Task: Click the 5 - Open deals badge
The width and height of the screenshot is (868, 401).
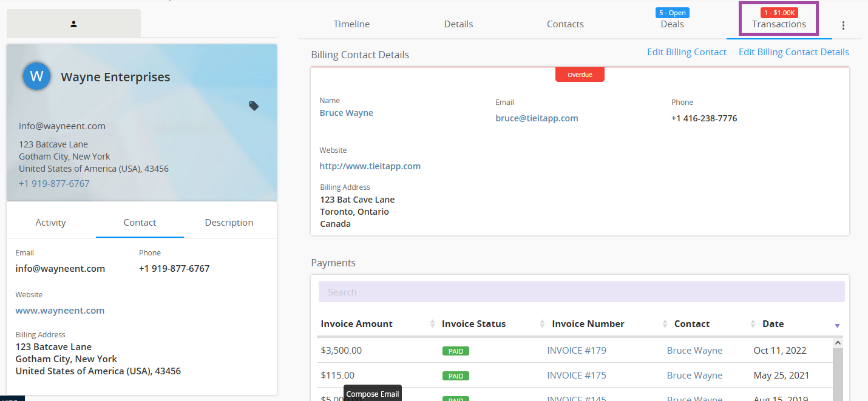Action: pyautogui.click(x=672, y=13)
